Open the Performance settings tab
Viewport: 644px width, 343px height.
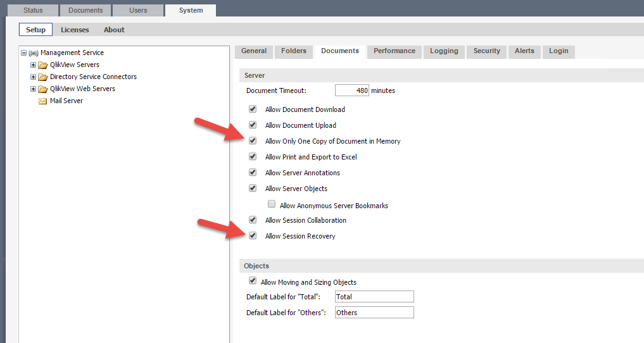coord(395,51)
